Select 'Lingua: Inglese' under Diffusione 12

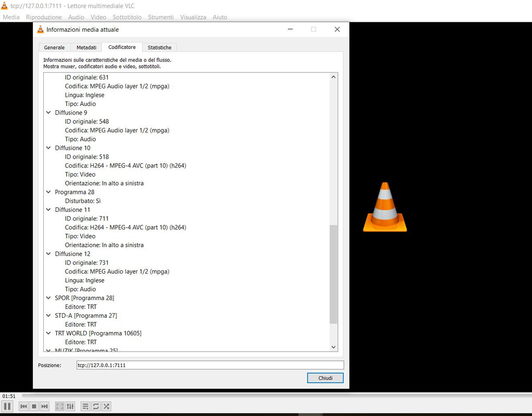pos(84,280)
